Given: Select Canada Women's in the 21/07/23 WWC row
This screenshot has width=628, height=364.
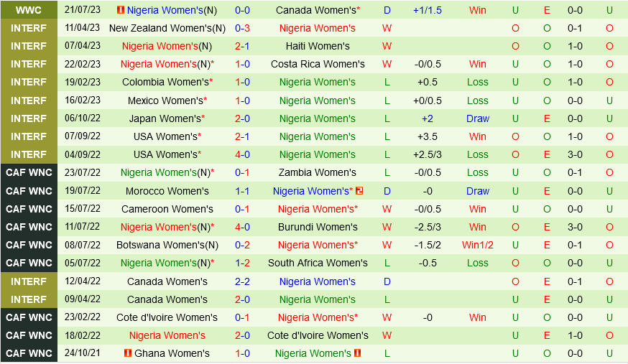Looking at the screenshot, I should pyautogui.click(x=316, y=10).
